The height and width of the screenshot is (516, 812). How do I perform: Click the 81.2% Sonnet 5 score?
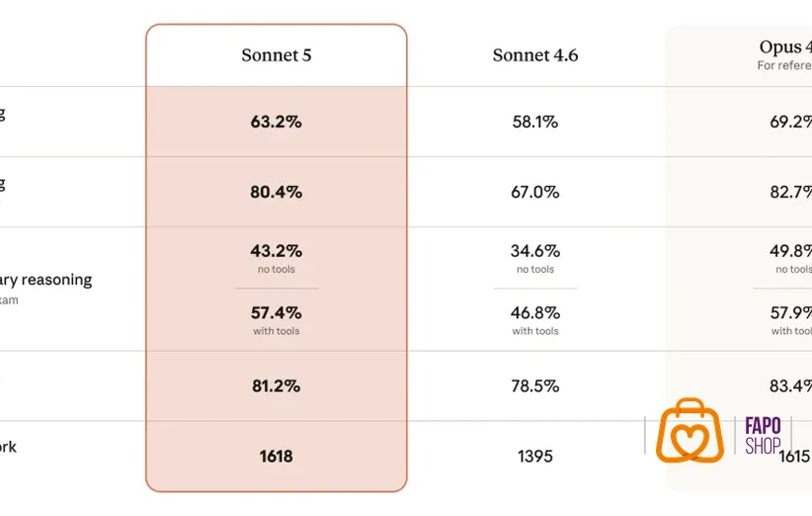coord(276,386)
